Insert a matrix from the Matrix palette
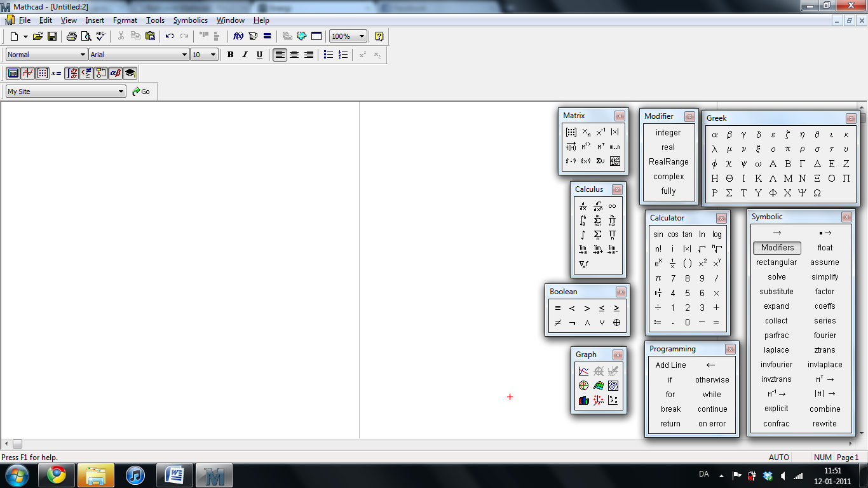This screenshot has height=488, width=868. 571,132
